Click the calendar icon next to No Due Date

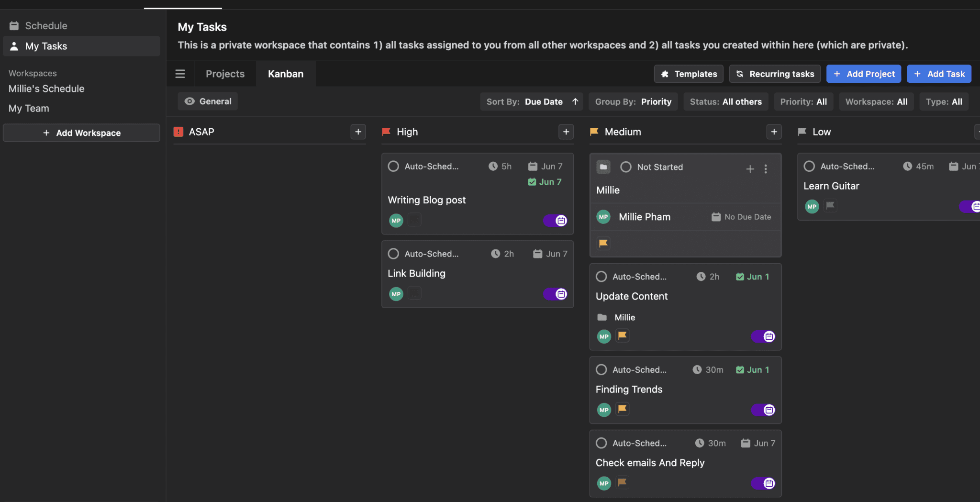[716, 217]
